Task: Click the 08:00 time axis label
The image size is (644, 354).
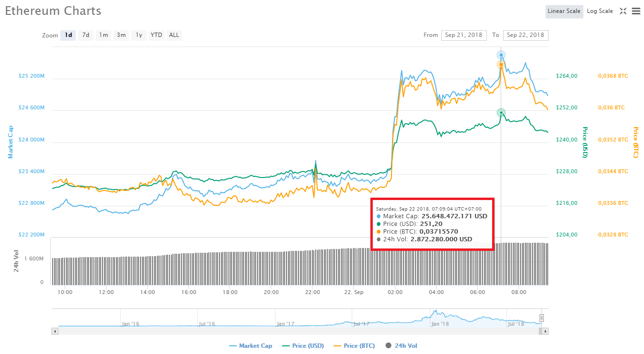Action: pyautogui.click(x=519, y=292)
